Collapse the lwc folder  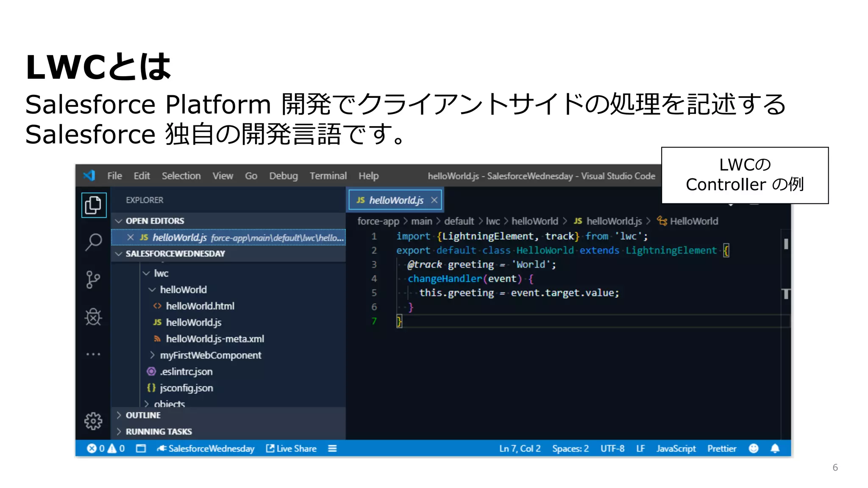click(147, 273)
